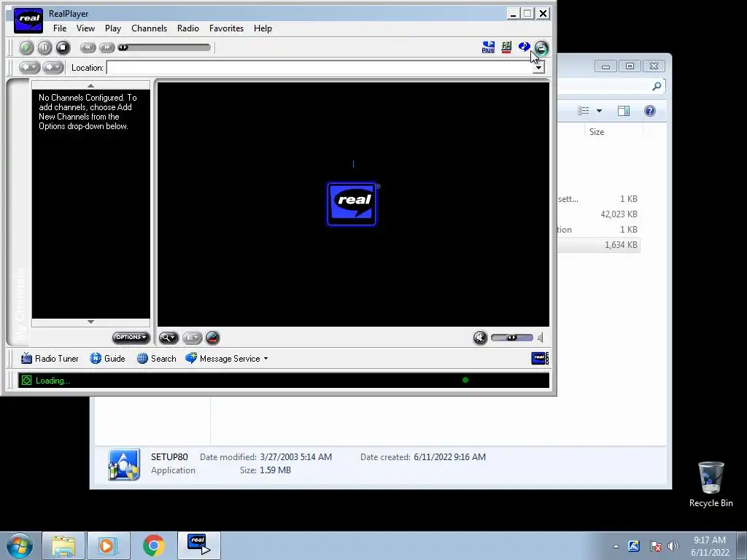Click the Back navigation arrow button
This screenshot has height=560, width=747.
tap(29, 68)
